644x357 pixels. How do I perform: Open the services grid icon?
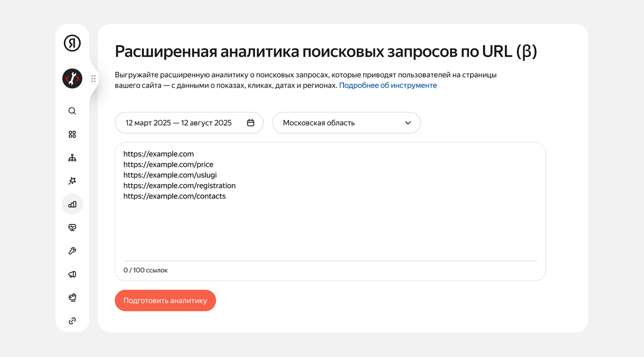[x=72, y=134]
